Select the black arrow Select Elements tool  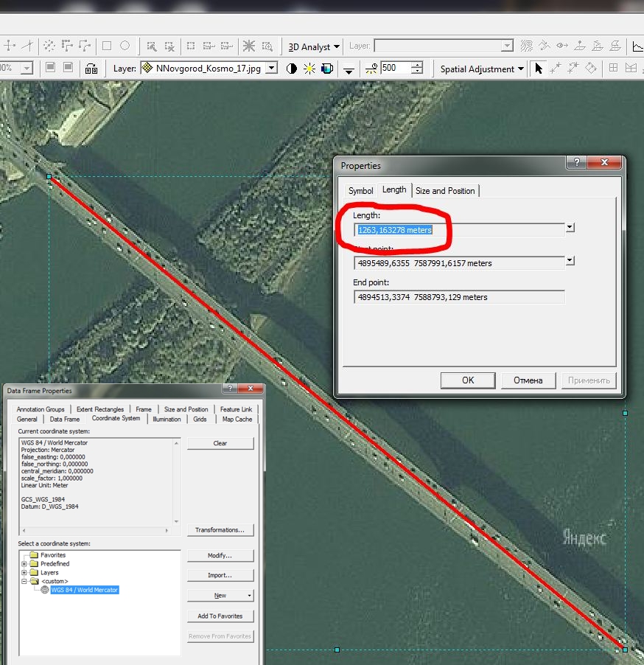click(539, 69)
